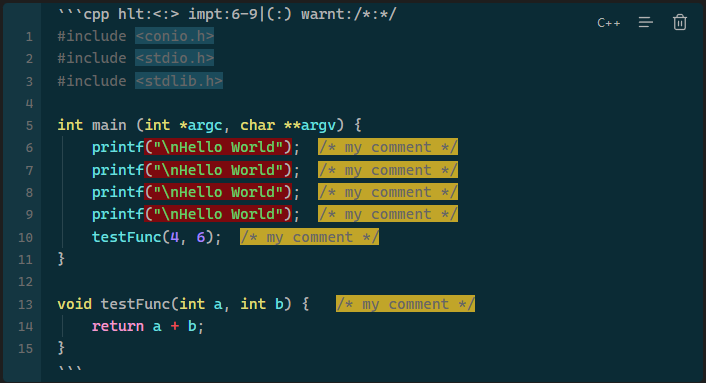The height and width of the screenshot is (383, 706).
Task: Click the int main function declaration
Action: tap(209, 125)
